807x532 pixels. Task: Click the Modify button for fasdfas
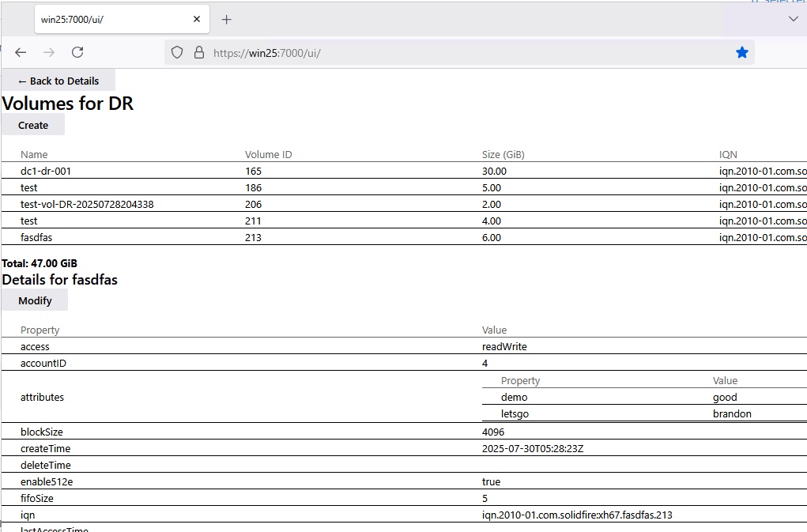[x=35, y=300]
